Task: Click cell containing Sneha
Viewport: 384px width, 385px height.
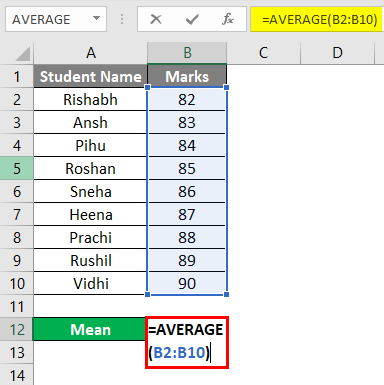Action: (90, 191)
